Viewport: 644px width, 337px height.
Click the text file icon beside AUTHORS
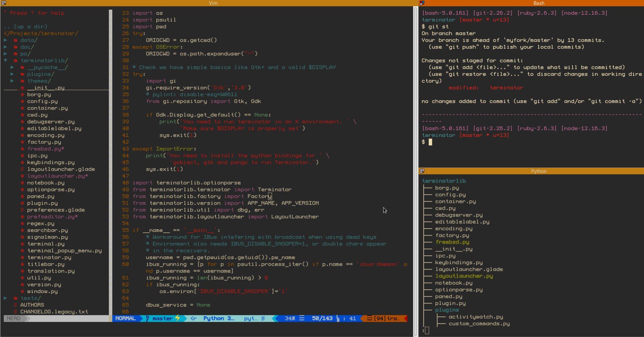(x=16, y=305)
